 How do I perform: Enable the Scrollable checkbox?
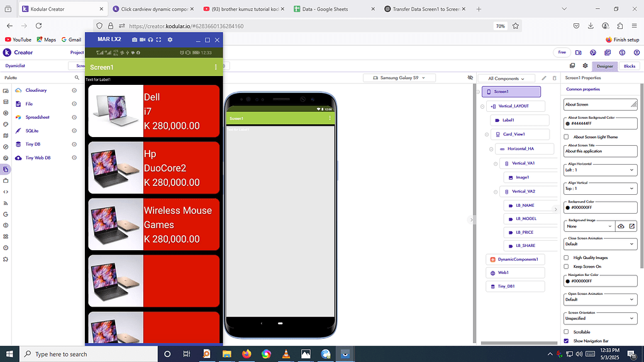(x=565, y=332)
